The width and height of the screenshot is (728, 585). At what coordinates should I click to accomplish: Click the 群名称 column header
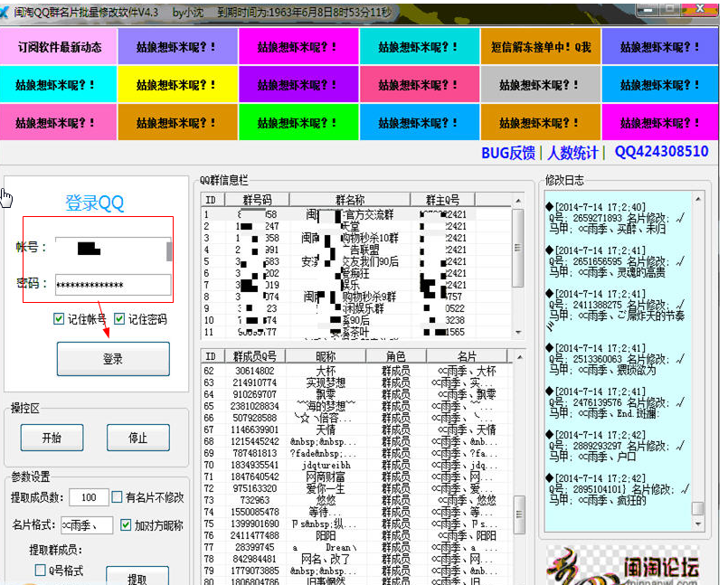[350, 200]
